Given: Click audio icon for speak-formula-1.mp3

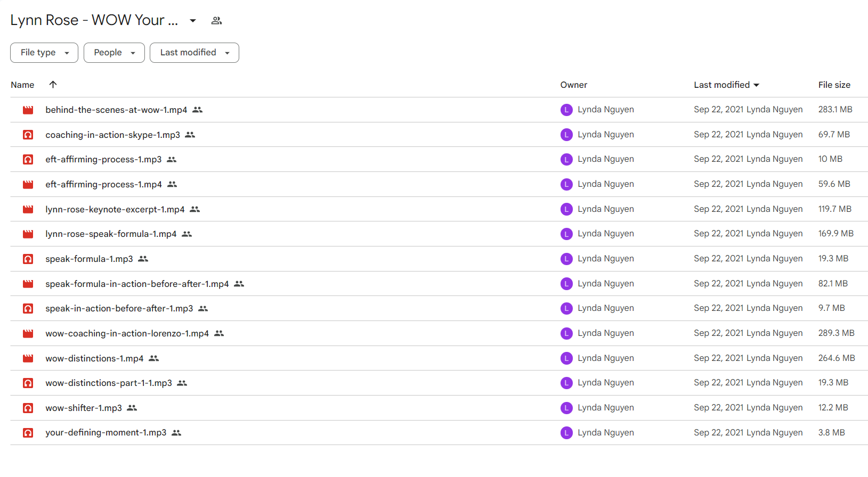Looking at the screenshot, I should coord(28,259).
